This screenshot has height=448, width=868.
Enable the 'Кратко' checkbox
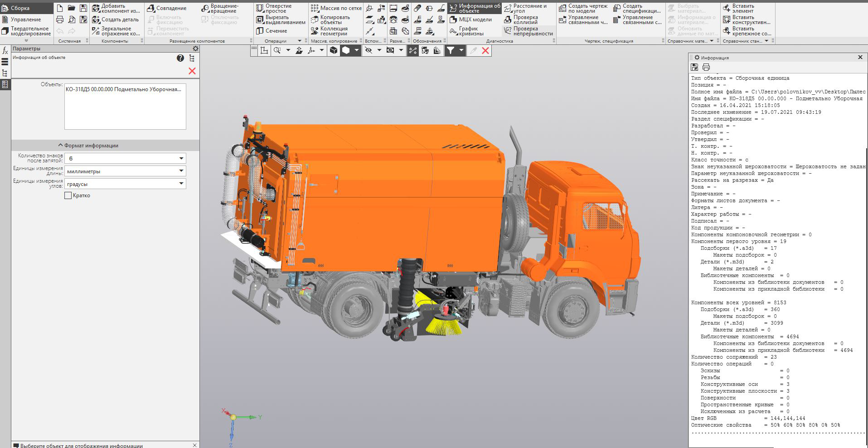(68, 195)
